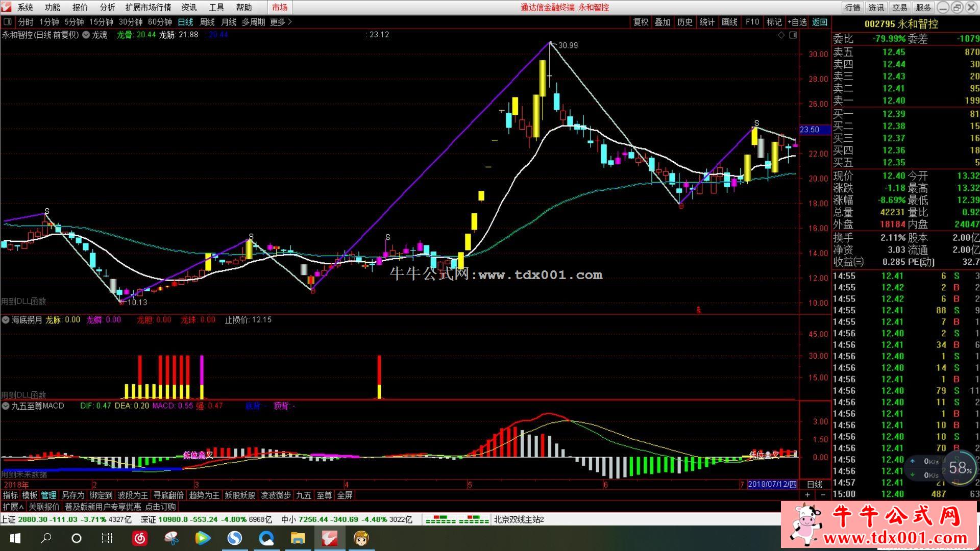Click the plus zoom-in chart button
This screenshot has height=551, width=980.
(807, 495)
